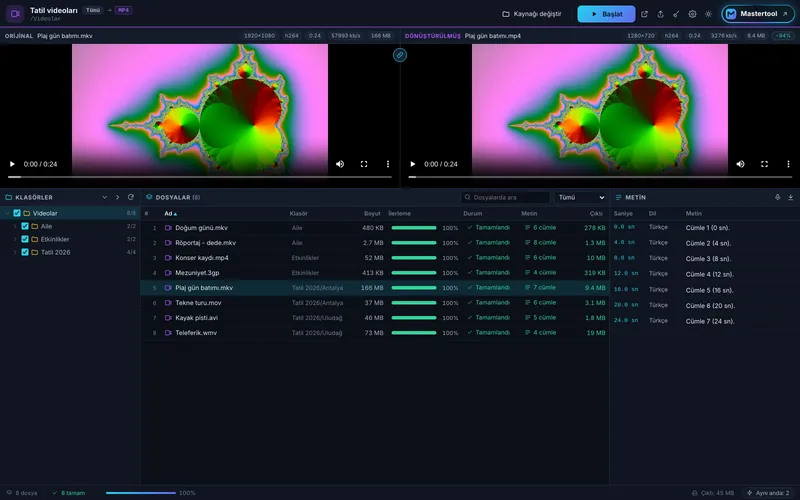This screenshot has width=800, height=500.
Task: Toggle the light/dark theme sun icon
Action: click(x=708, y=14)
